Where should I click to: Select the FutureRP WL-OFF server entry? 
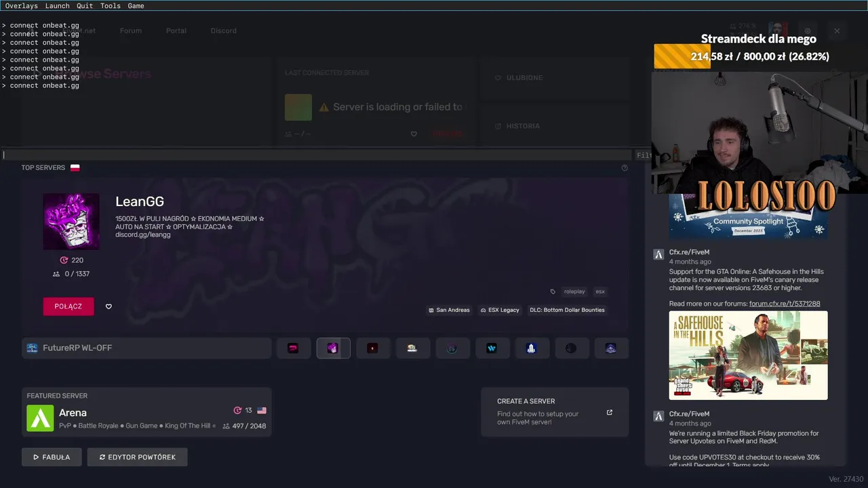[146, 348]
